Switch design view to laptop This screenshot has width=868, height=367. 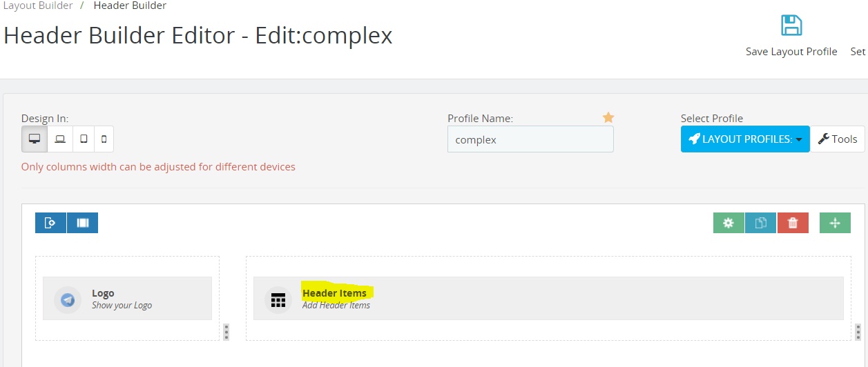(x=60, y=139)
